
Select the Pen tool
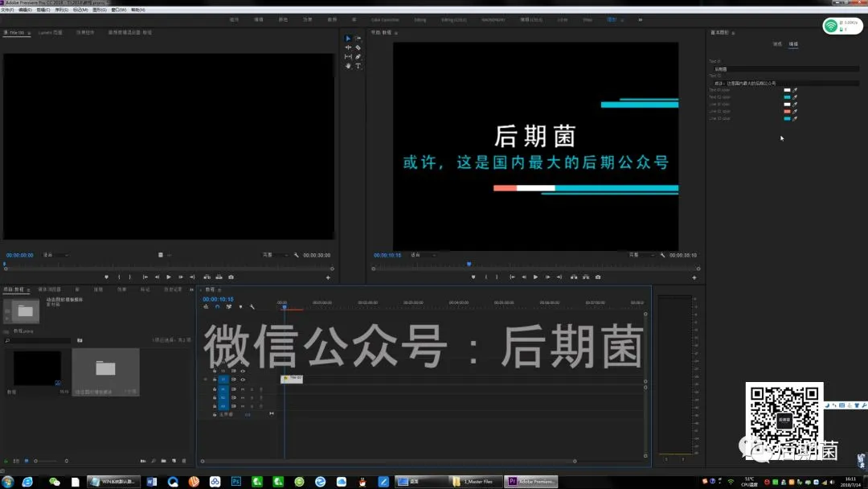[358, 56]
